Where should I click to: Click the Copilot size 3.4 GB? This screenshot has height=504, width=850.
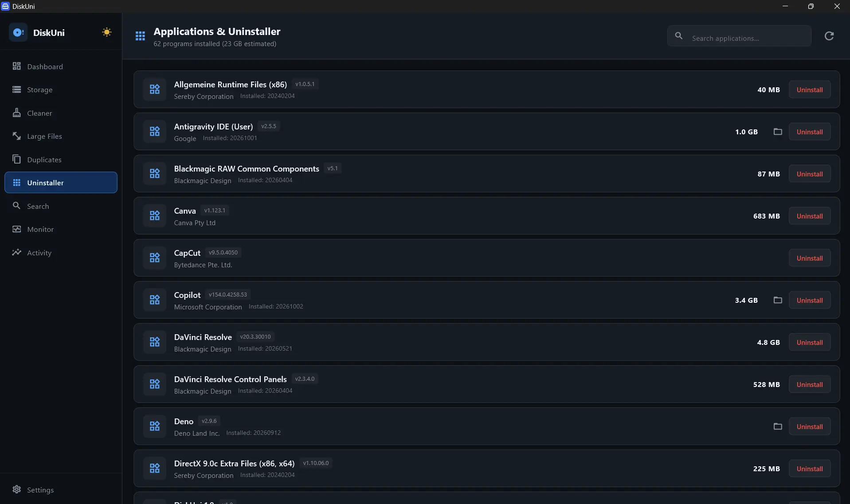(746, 300)
